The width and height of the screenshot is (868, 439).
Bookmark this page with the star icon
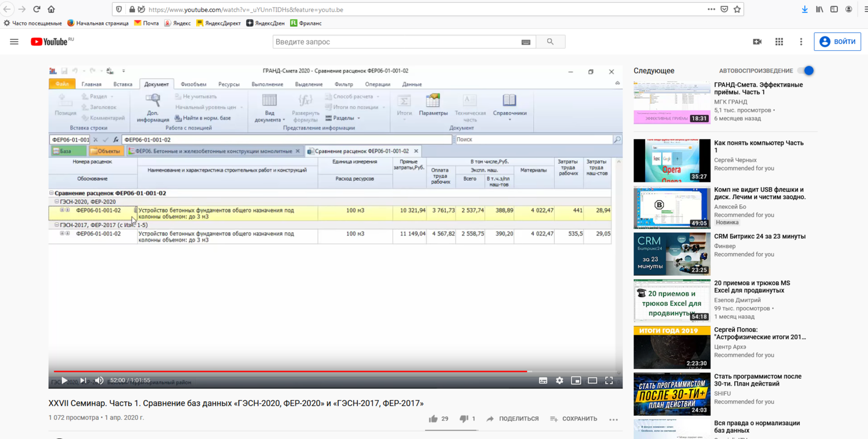pos(737,9)
